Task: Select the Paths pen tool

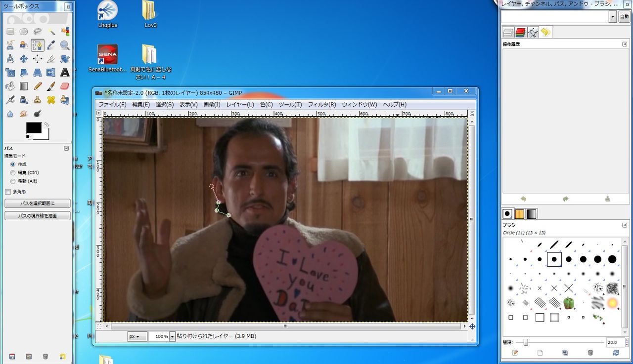Action: coord(37,45)
